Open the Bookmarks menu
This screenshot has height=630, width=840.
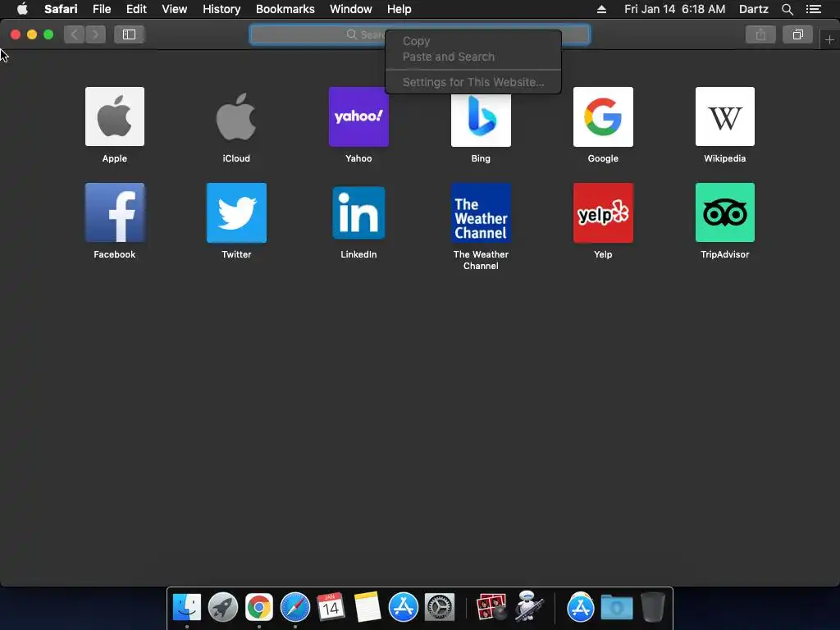click(285, 9)
